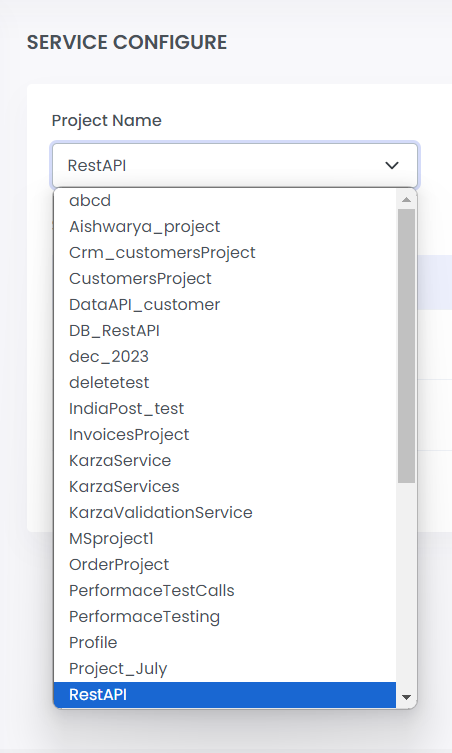Click the dropdown list scroll down arrow
Screen dimensions: 452x753
(x=406, y=697)
